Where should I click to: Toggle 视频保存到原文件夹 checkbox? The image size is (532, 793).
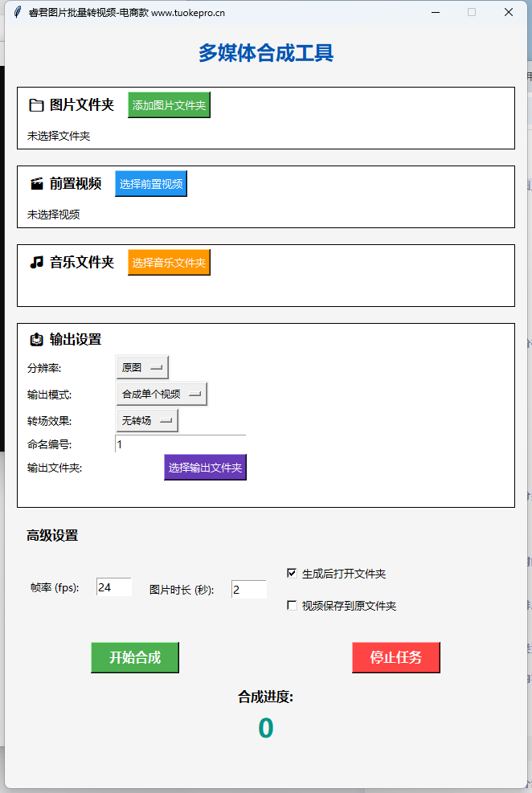(292, 606)
